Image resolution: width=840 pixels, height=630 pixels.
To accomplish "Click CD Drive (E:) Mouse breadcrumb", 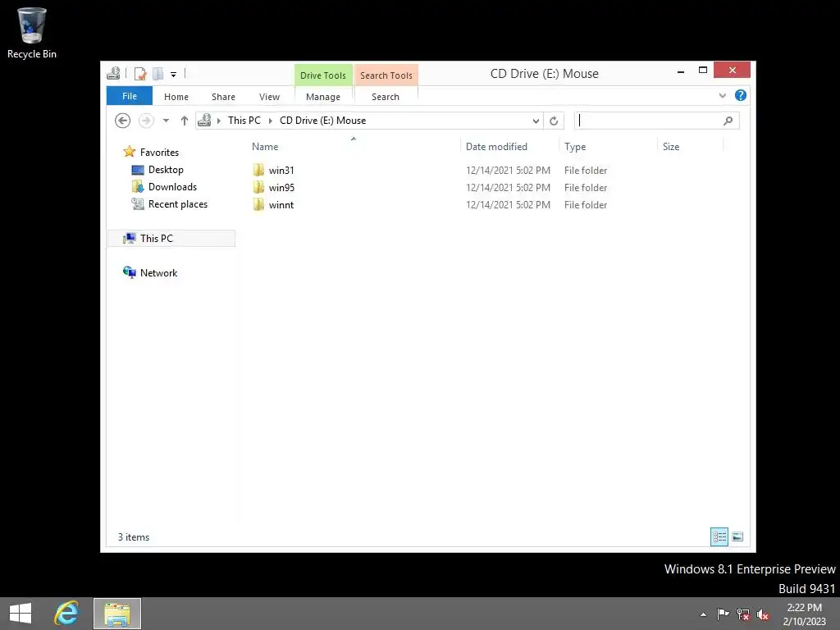I will [323, 121].
